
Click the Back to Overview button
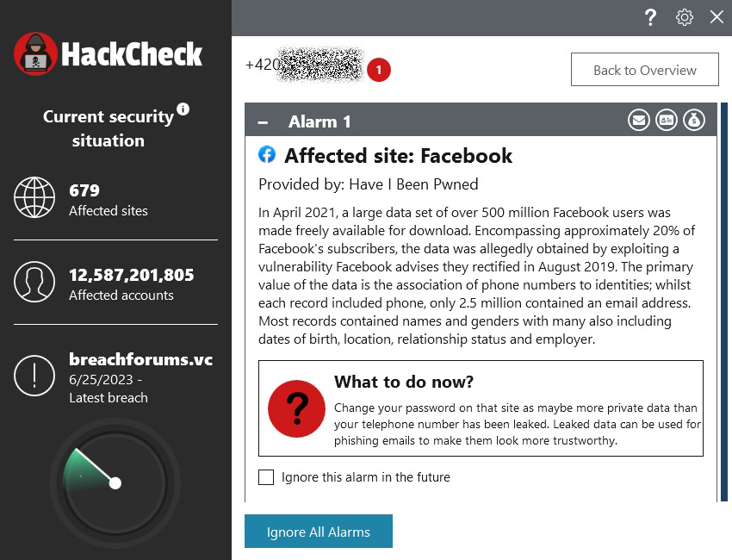click(644, 71)
